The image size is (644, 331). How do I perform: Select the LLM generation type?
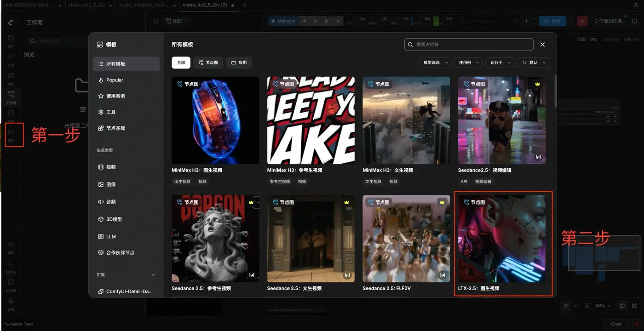126,236
